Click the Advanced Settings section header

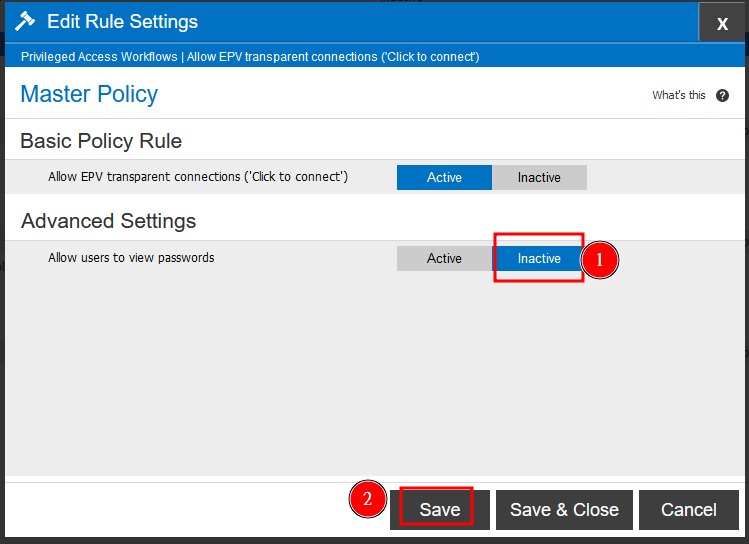pos(108,221)
